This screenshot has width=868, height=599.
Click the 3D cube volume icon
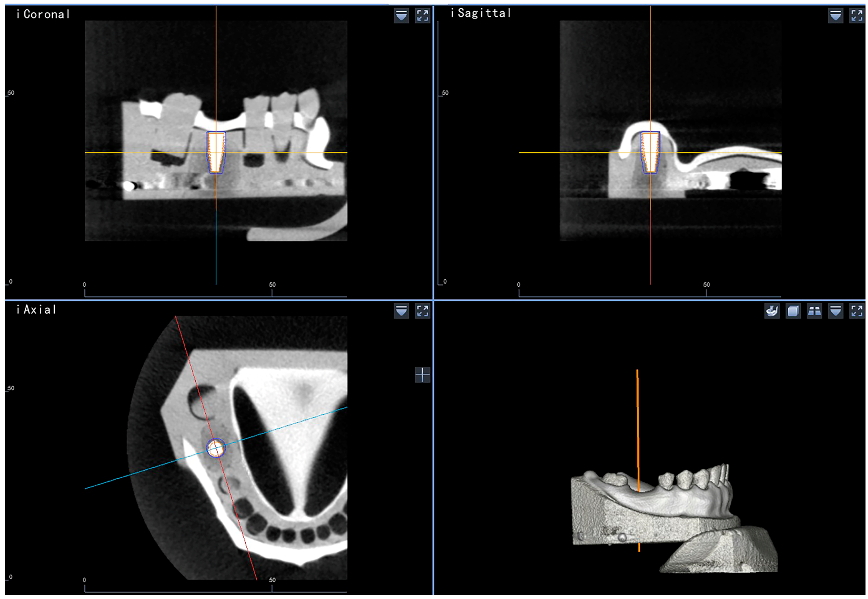click(x=793, y=311)
